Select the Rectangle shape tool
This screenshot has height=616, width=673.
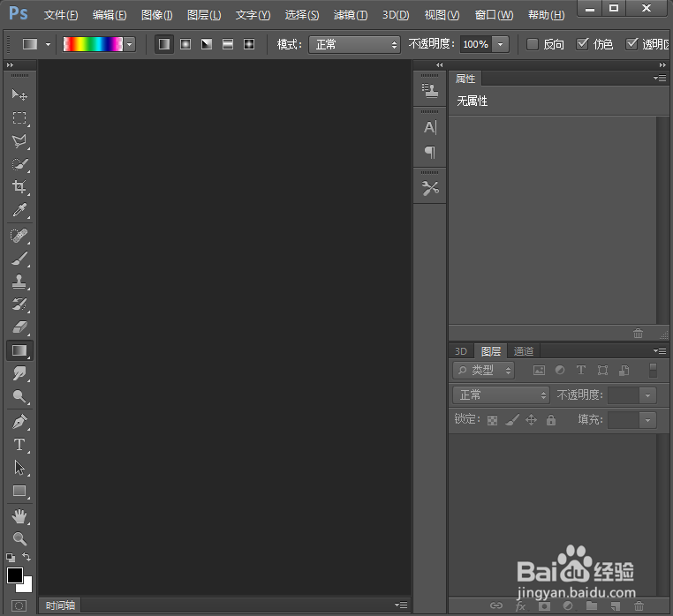[x=19, y=491]
